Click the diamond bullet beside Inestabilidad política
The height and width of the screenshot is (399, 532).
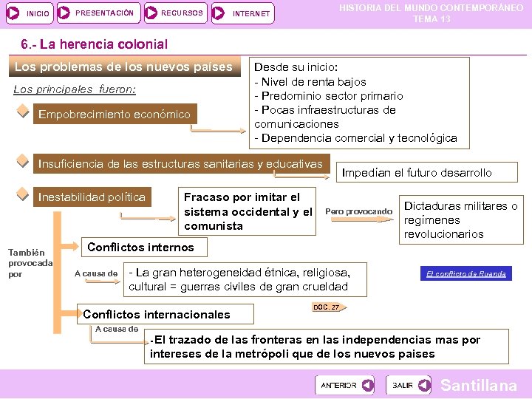tap(23, 194)
